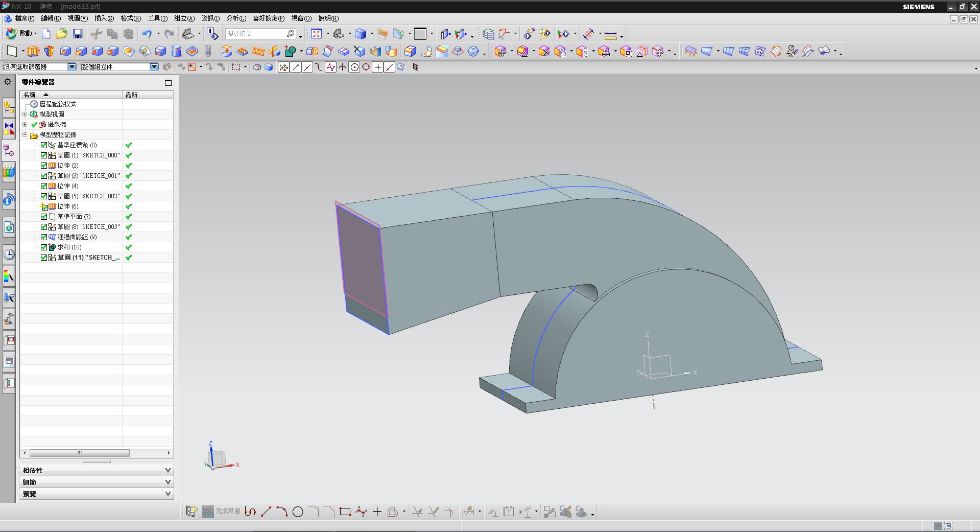Image resolution: width=980 pixels, height=532 pixels.
Task: Select the Point sketch tool
Action: coord(377,512)
